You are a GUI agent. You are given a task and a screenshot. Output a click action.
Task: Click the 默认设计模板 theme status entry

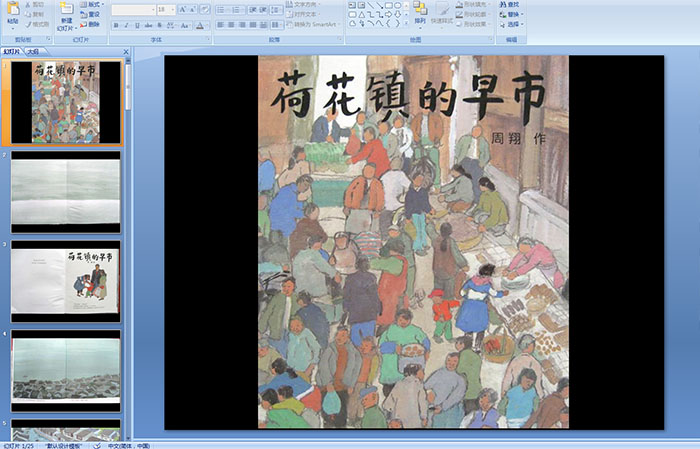63,445
